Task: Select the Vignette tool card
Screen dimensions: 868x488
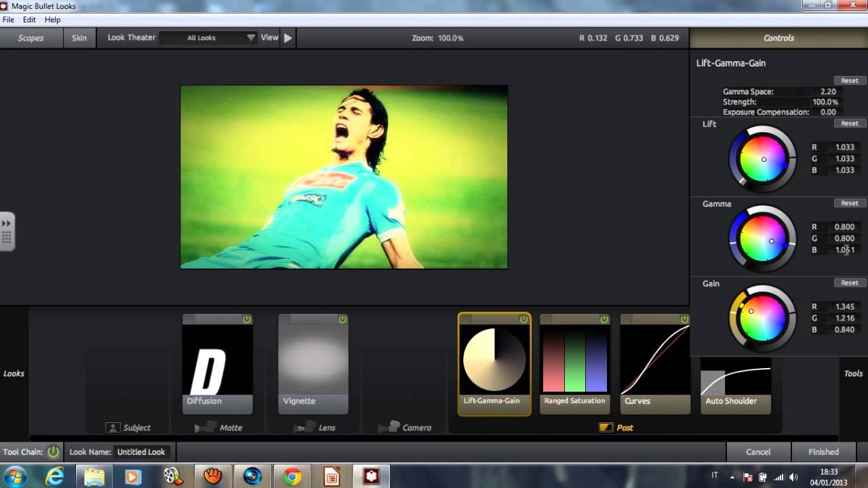Action: 313,364
